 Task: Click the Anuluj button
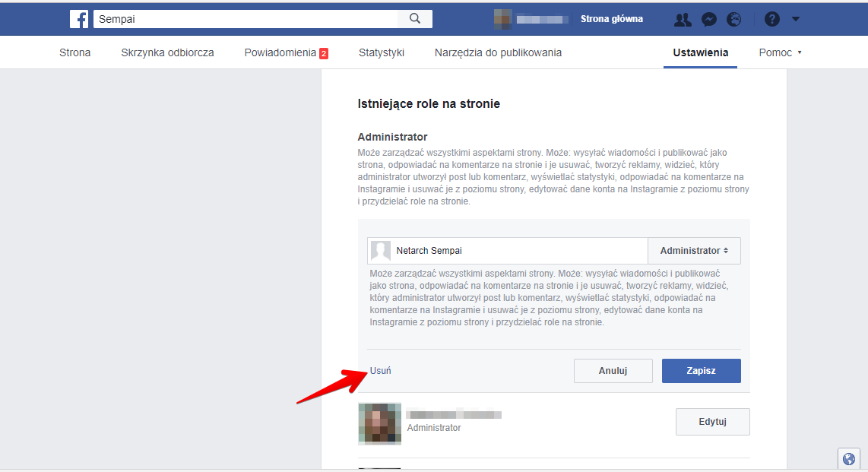613,371
